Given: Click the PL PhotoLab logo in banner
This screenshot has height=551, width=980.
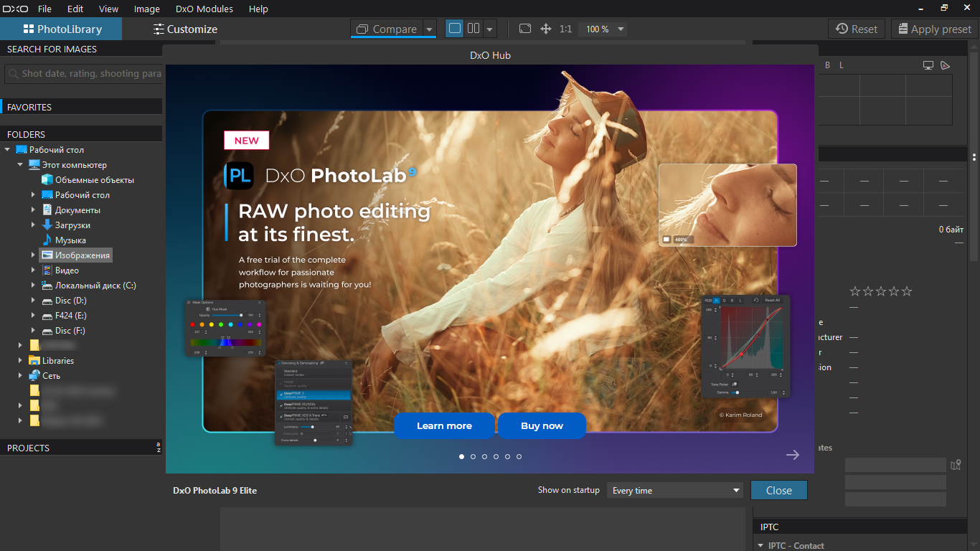Looking at the screenshot, I should pos(237,176).
